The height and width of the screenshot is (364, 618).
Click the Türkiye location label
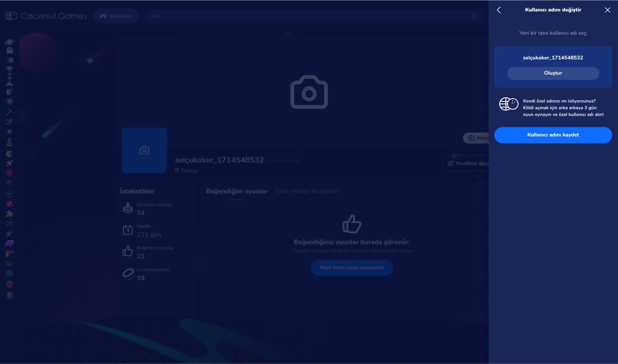coord(186,171)
